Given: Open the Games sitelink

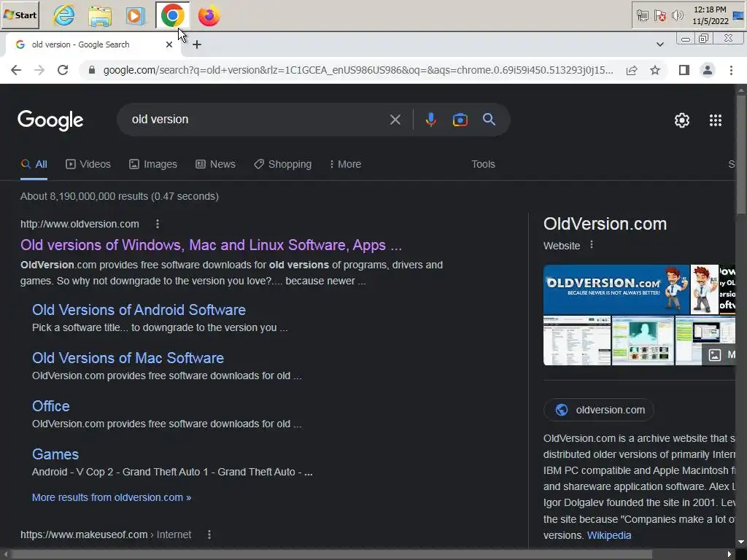Looking at the screenshot, I should 55,454.
